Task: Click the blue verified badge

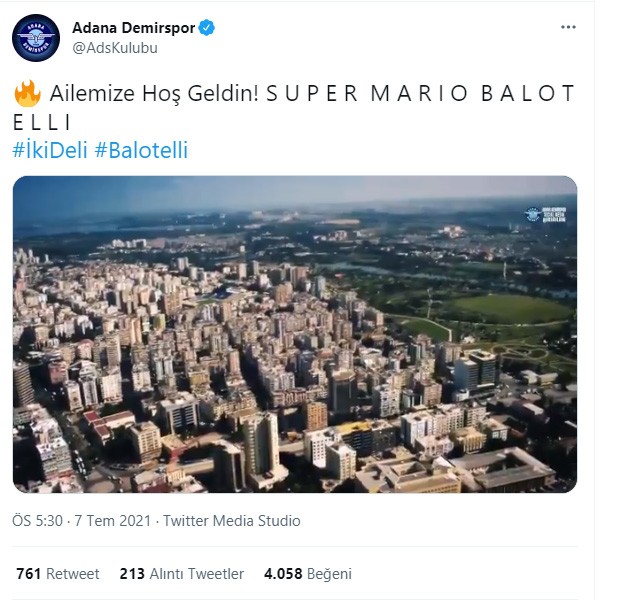Action: pyautogui.click(x=206, y=27)
